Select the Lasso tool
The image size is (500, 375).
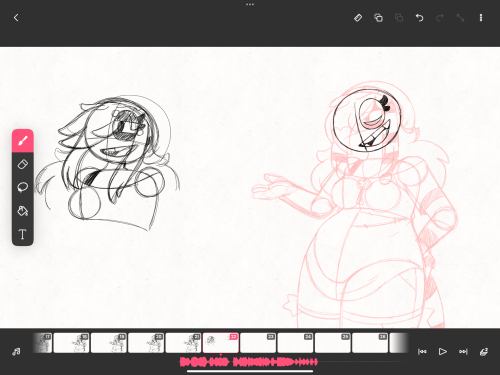[23, 187]
